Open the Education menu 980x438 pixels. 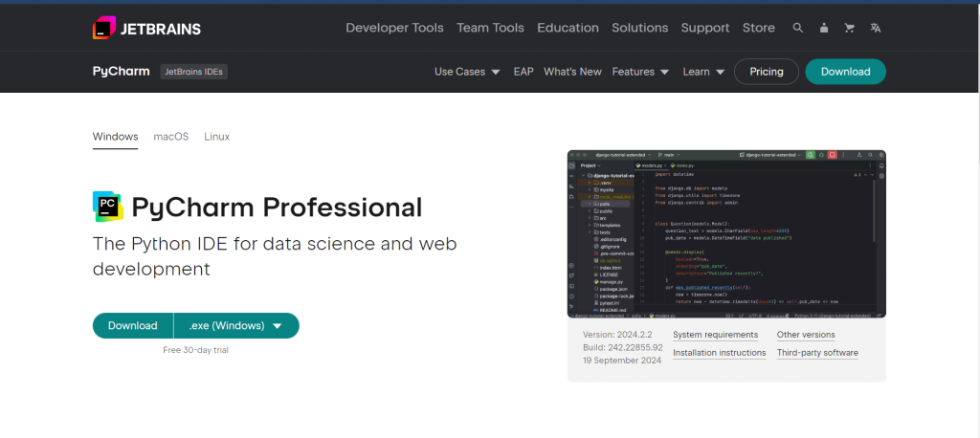pyautogui.click(x=568, y=28)
